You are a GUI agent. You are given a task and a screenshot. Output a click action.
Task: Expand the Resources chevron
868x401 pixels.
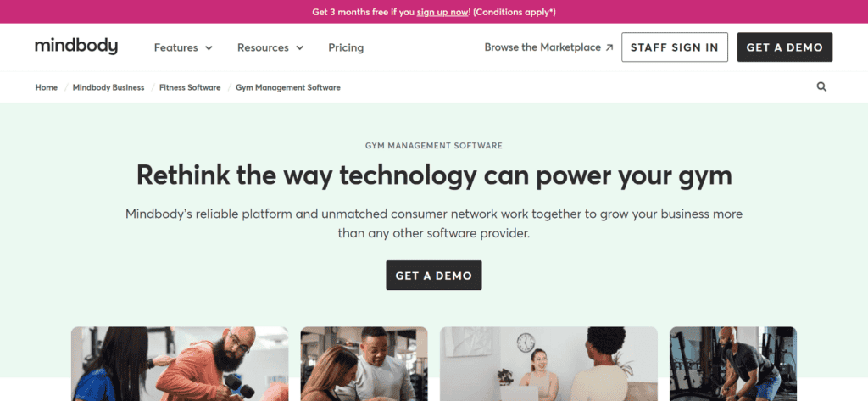[x=299, y=48]
